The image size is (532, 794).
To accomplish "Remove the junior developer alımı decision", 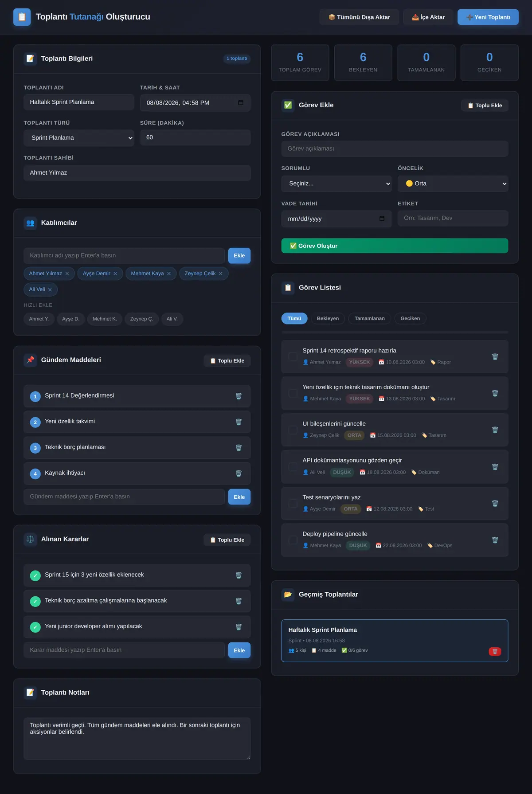I will [239, 626].
